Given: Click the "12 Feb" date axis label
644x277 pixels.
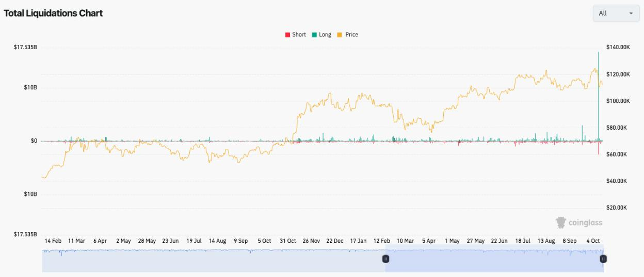Looking at the screenshot, I should click(382, 241).
